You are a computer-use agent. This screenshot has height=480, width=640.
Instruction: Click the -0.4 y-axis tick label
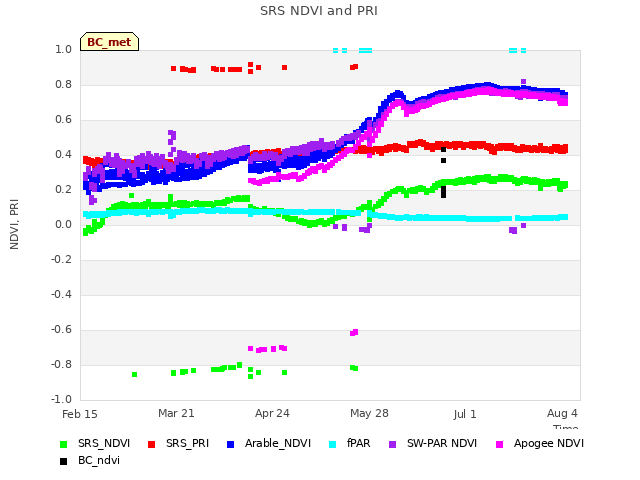pos(61,294)
